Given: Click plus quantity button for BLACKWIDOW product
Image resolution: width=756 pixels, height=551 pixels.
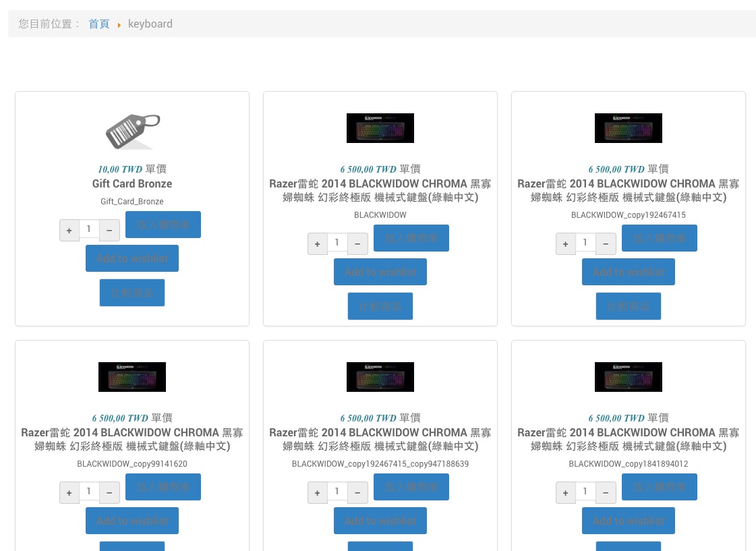Looking at the screenshot, I should pos(317,244).
